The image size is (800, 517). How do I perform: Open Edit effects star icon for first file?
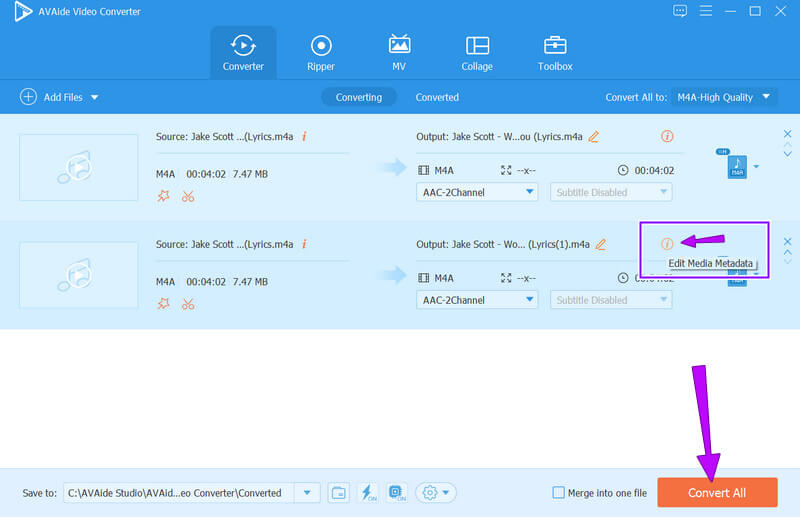[x=163, y=196]
